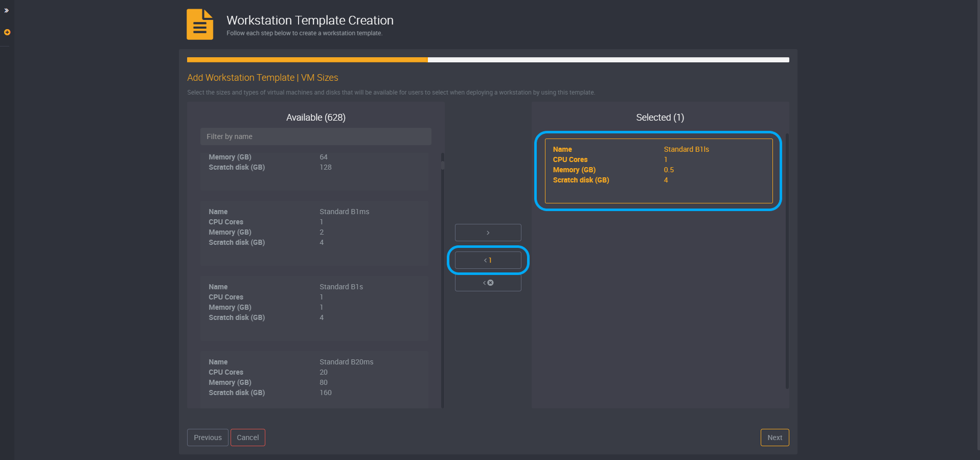Click the Standard B20ms 160 scratch disk value
Viewport: 980px width, 460px height.
[x=326, y=393]
